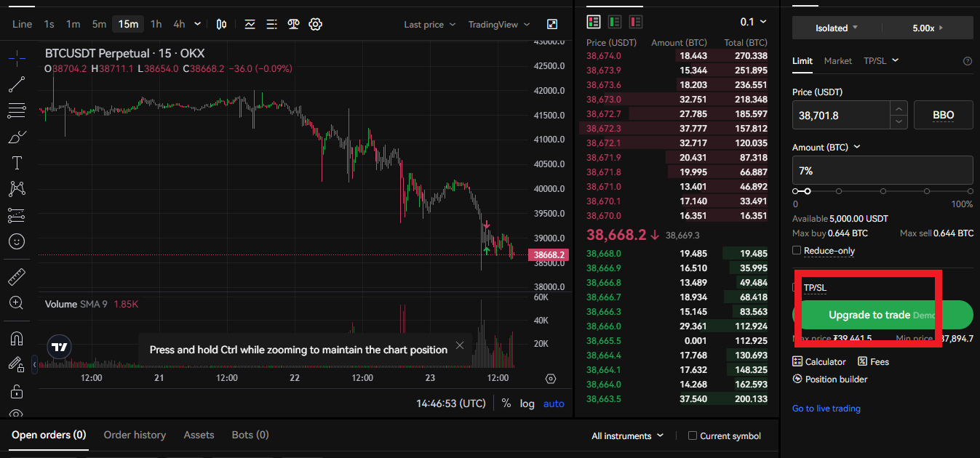The width and height of the screenshot is (980, 458).
Task: Select the text annotation tool
Action: [x=17, y=163]
